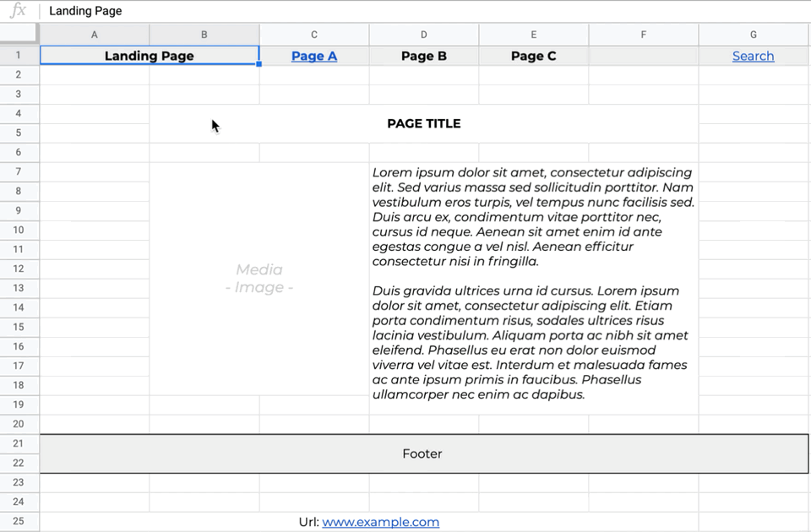Select the Page B cell

pyautogui.click(x=424, y=56)
